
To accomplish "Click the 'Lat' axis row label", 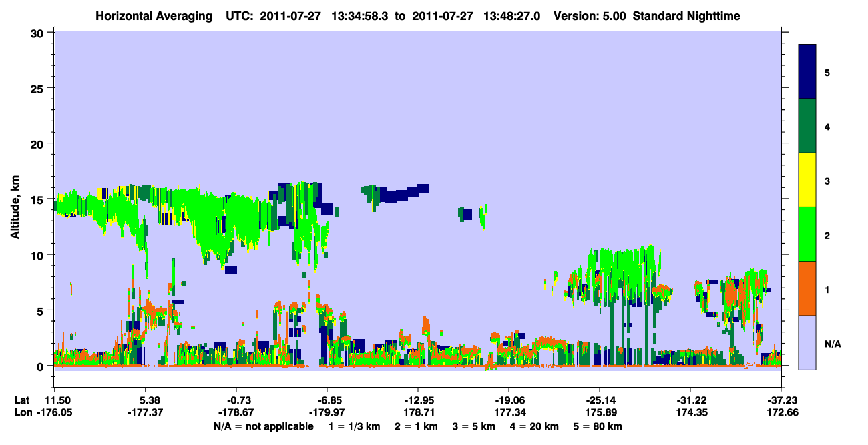I will coord(22,400).
